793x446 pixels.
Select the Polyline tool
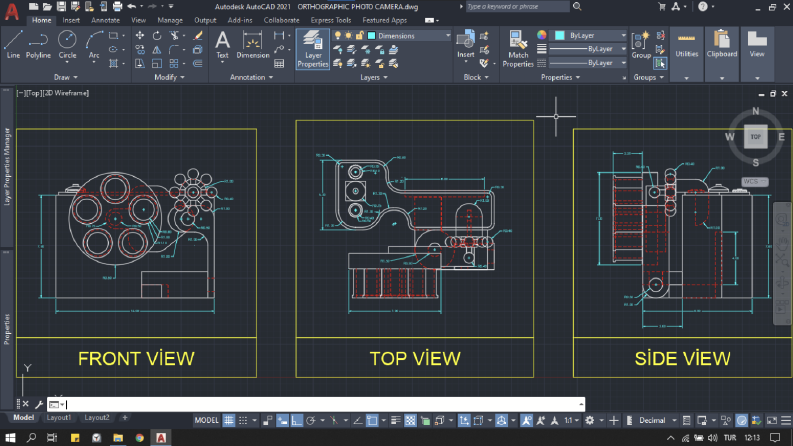pos(38,44)
